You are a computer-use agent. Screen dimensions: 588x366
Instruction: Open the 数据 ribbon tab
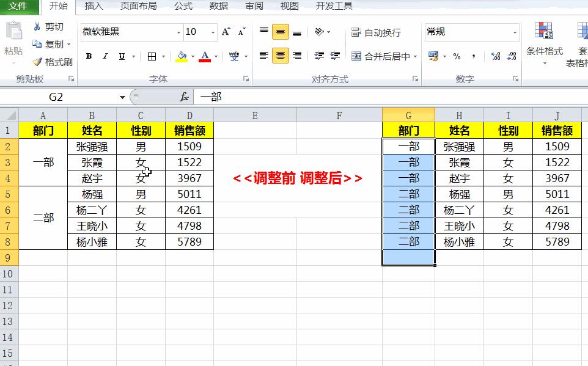[x=218, y=7]
